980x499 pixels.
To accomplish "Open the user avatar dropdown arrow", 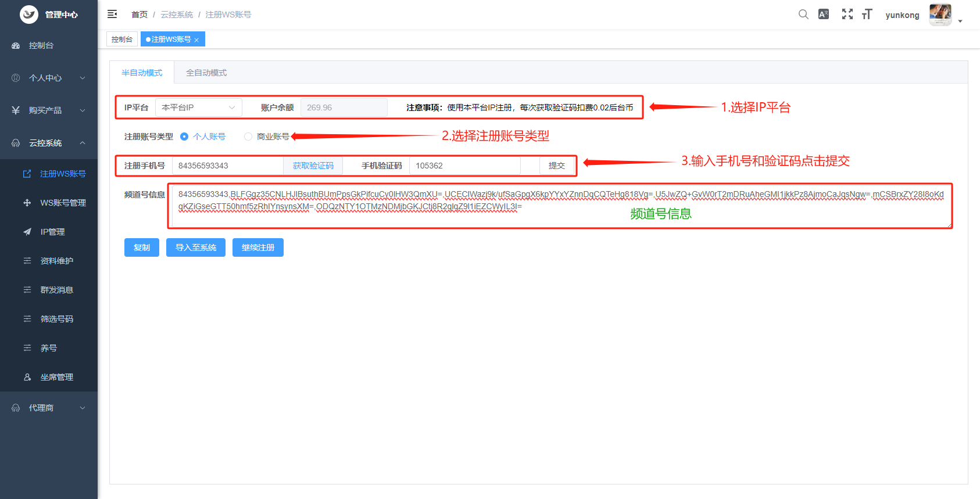I will pyautogui.click(x=960, y=21).
